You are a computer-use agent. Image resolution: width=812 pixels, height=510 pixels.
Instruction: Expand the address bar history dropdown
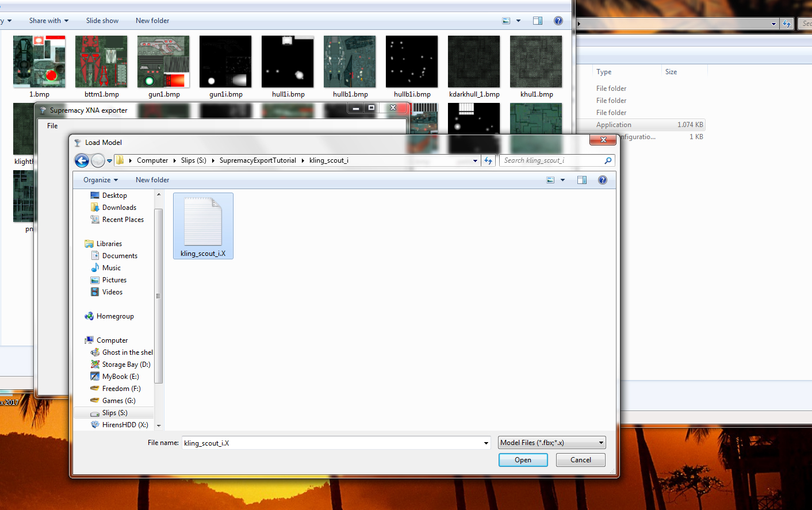tap(475, 161)
